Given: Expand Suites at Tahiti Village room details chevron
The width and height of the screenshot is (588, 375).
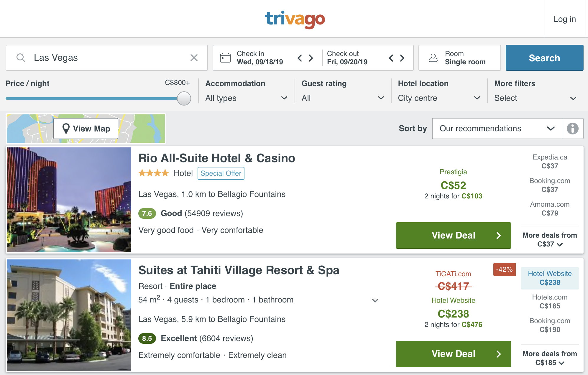Looking at the screenshot, I should (x=375, y=300).
